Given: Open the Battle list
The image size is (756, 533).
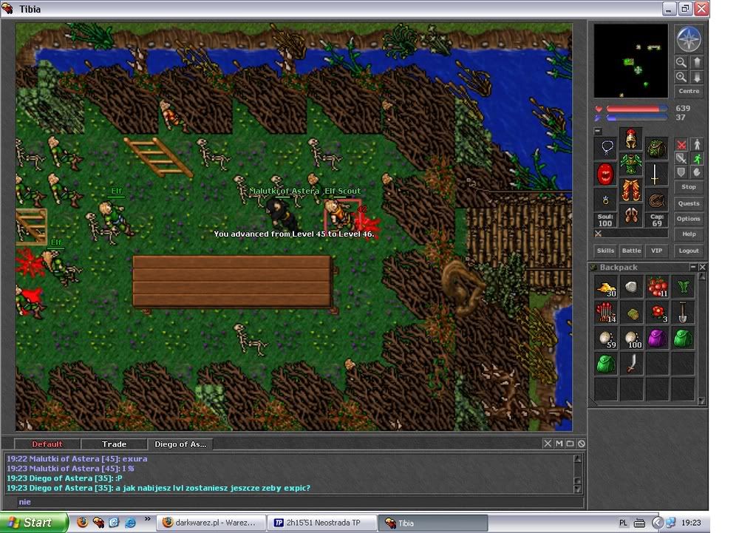Looking at the screenshot, I should tap(631, 251).
